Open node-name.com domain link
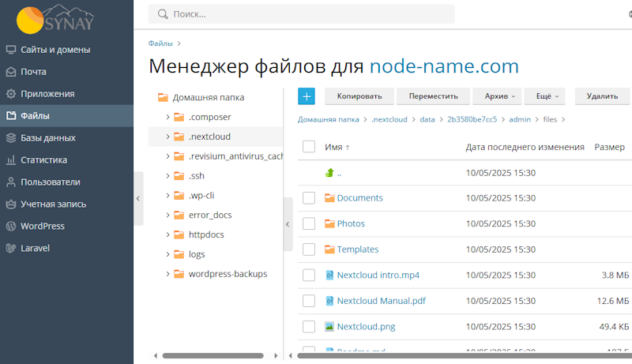Viewport: 632px width, 364px height. click(x=444, y=66)
